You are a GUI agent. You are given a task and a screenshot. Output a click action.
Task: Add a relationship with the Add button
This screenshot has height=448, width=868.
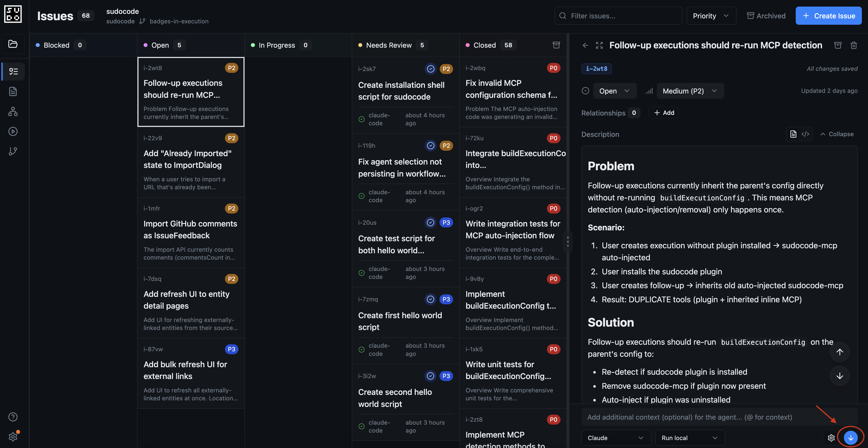[664, 113]
